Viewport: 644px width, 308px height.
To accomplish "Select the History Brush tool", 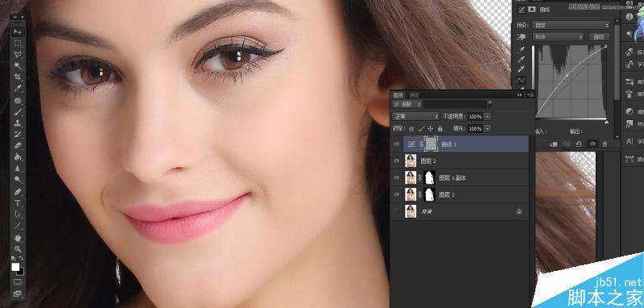I will (x=18, y=134).
